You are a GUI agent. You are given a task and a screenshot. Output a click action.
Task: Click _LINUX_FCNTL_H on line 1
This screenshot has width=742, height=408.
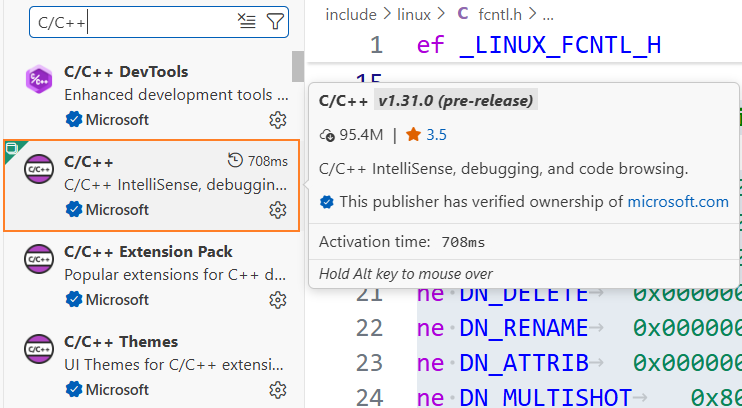tap(560, 45)
